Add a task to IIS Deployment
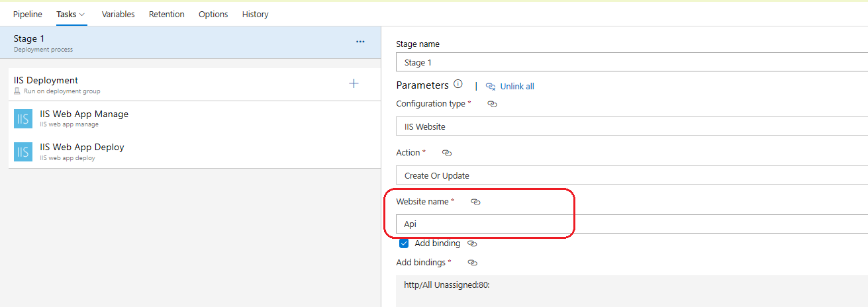868x307 pixels. [x=354, y=83]
